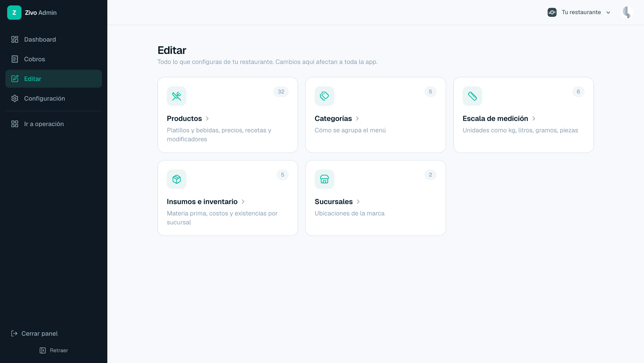Open the Categorías card title

point(333,119)
